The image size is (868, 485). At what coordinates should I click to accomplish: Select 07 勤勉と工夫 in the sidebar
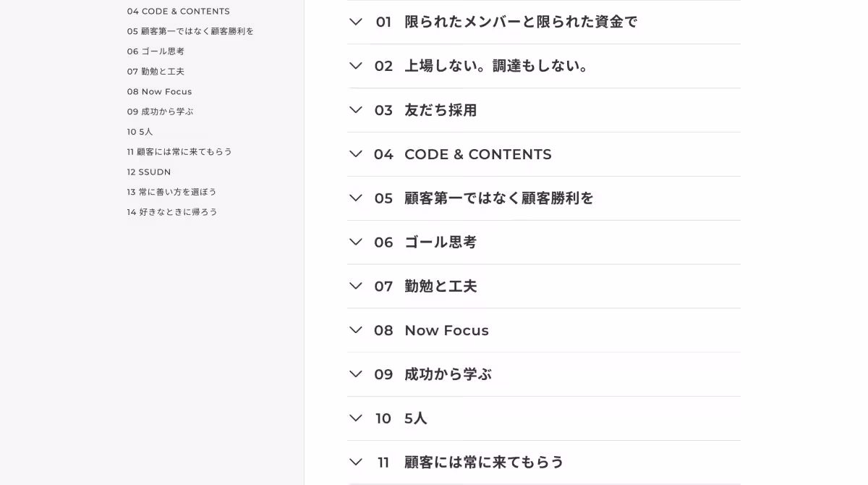pyautogui.click(x=156, y=71)
